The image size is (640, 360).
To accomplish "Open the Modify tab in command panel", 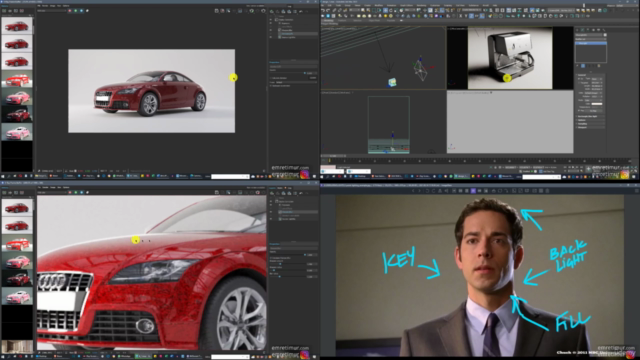I will [x=583, y=30].
